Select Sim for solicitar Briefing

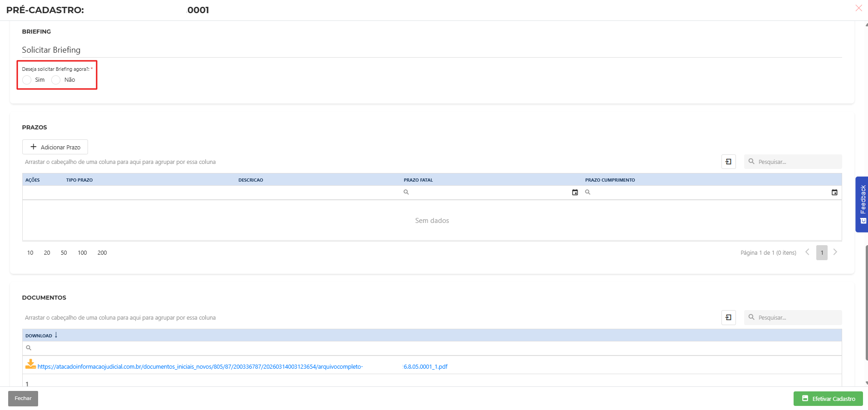(27, 80)
